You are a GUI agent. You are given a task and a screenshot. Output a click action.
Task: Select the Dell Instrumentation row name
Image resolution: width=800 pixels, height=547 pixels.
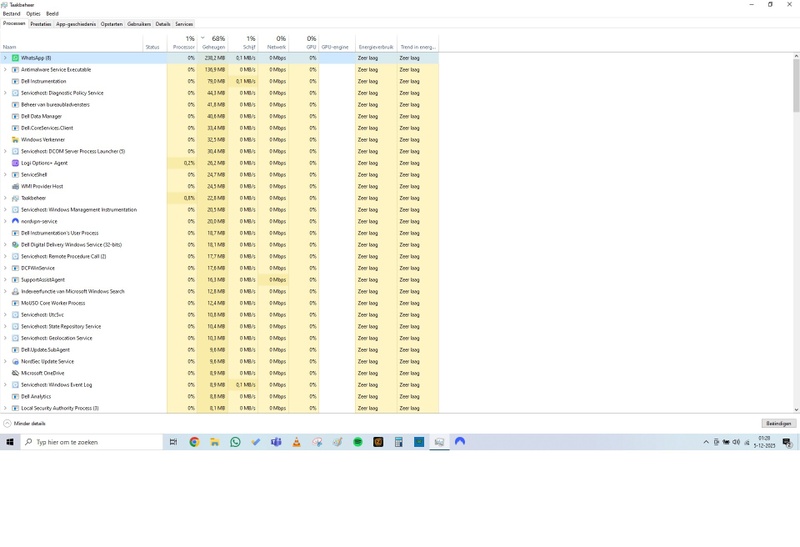(43, 82)
